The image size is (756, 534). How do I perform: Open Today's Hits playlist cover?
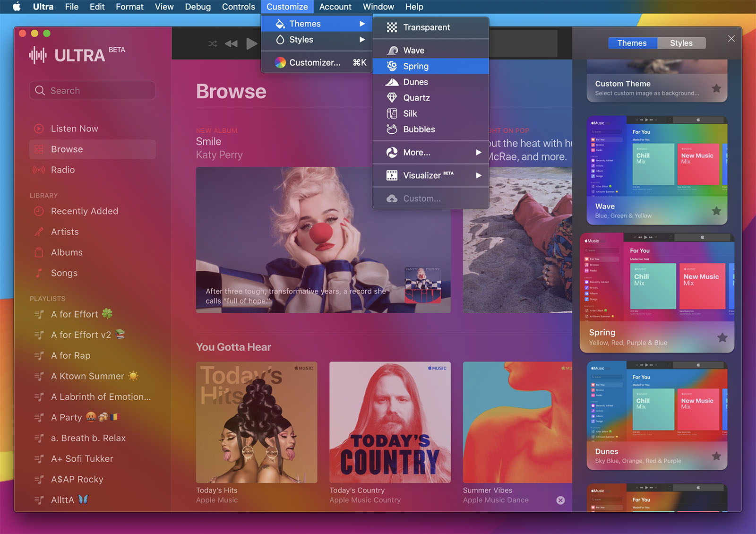coord(257,422)
